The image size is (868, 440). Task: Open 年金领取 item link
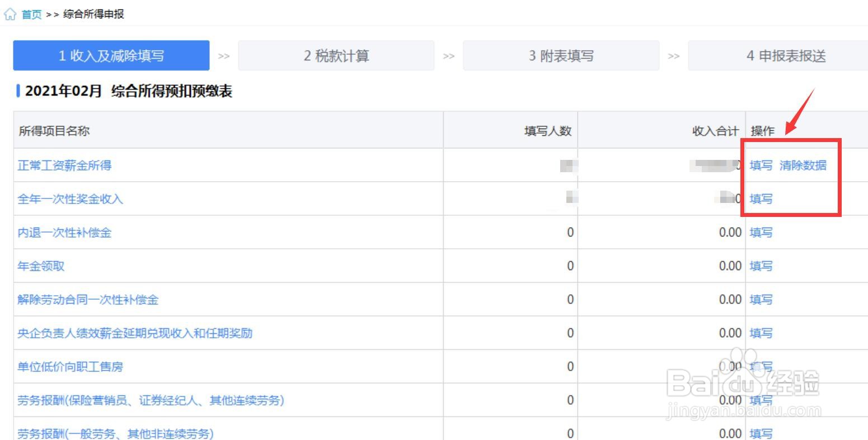41,266
